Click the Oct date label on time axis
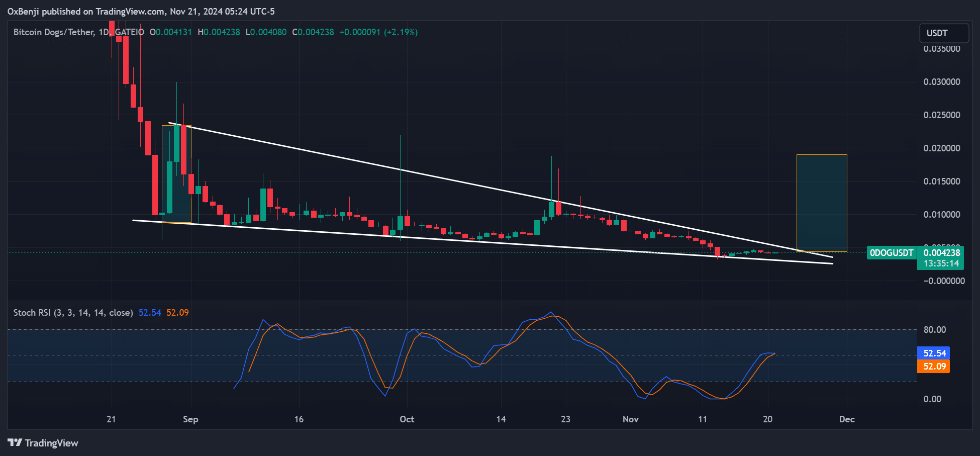980x456 pixels. [x=407, y=419]
